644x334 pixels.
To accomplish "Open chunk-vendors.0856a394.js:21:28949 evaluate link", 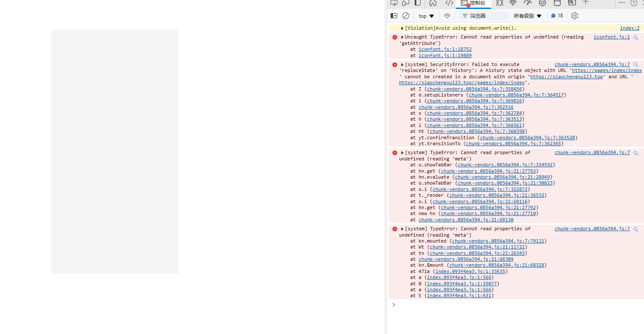I will coord(502,177).
